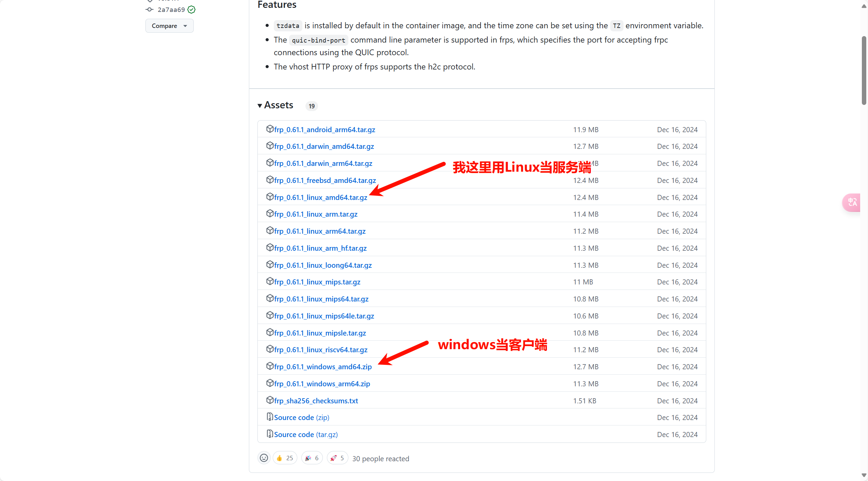Viewport: 868px width, 481px height.
Task: Click the scrollbar up arrow
Action: pos(864,6)
